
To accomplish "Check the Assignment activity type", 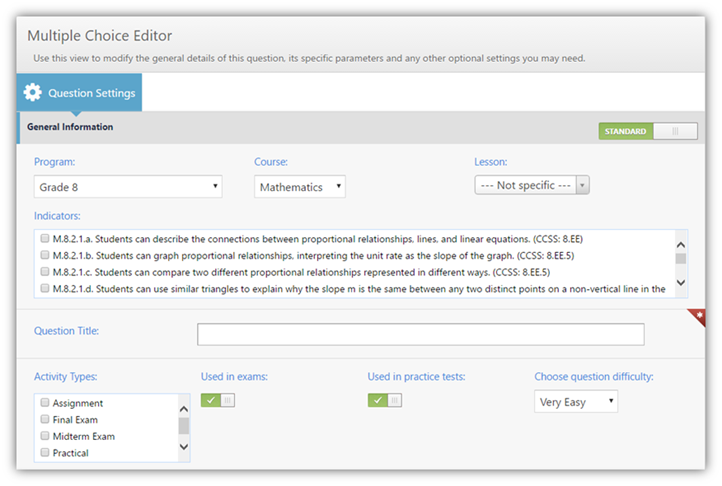I will [x=44, y=403].
